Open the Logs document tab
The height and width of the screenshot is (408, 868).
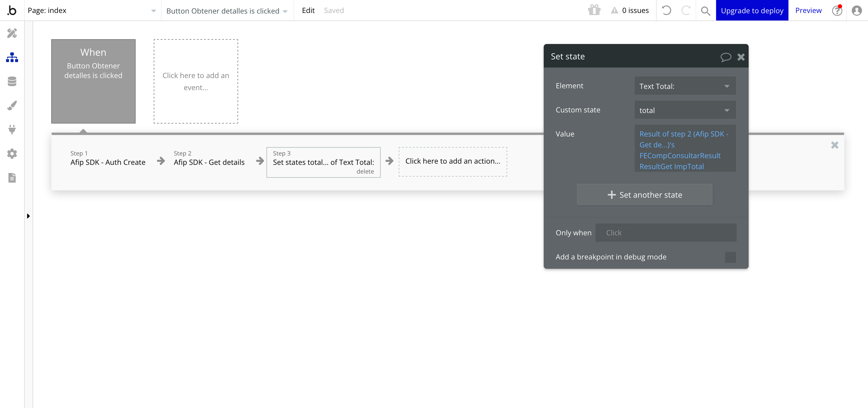pyautogui.click(x=12, y=177)
